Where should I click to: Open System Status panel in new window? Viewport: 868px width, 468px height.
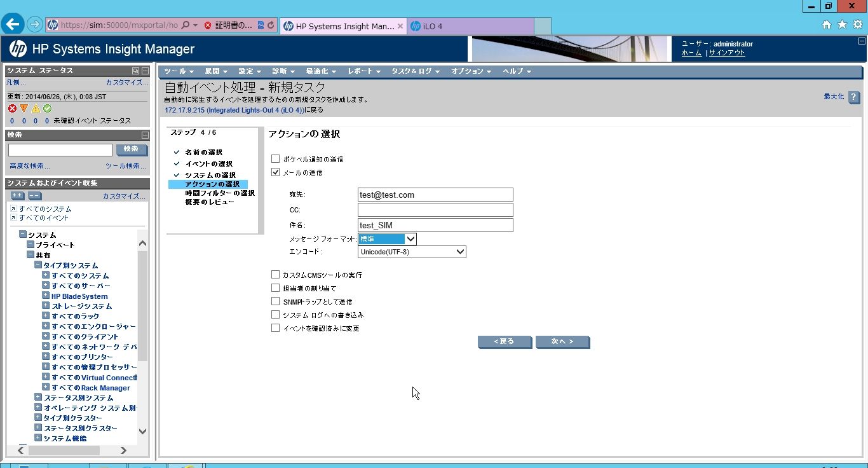pyautogui.click(x=135, y=71)
